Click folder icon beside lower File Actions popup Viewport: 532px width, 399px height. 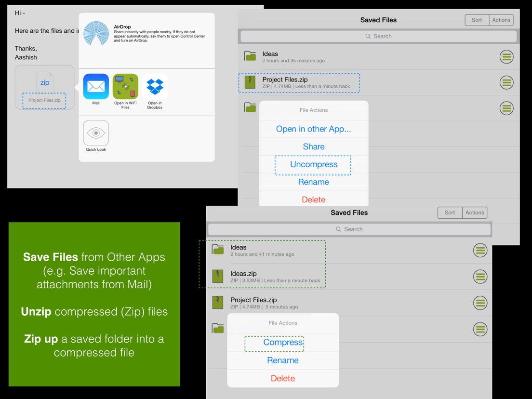[218, 329]
